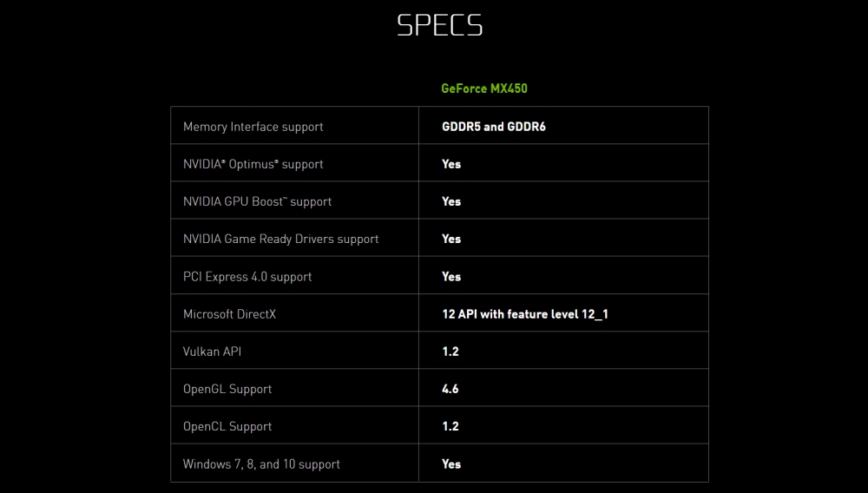Click the SPECS heading
The height and width of the screenshot is (493, 868).
point(439,25)
